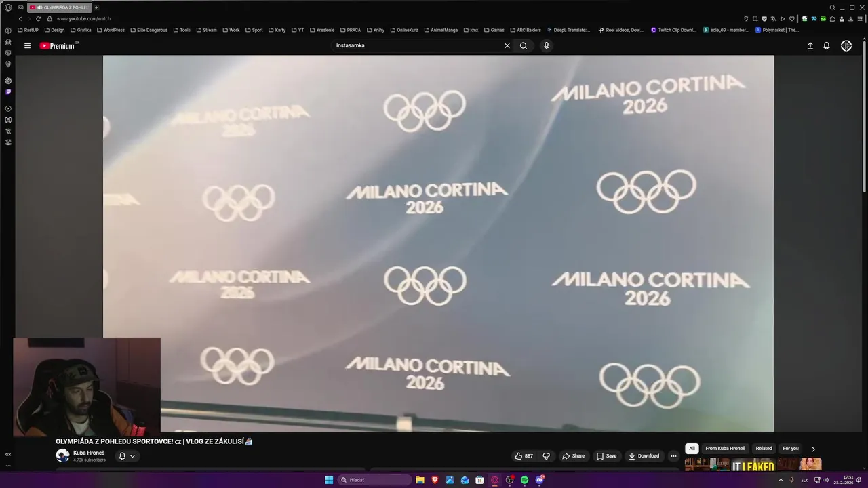Run search with the magnifier button

[x=524, y=46]
